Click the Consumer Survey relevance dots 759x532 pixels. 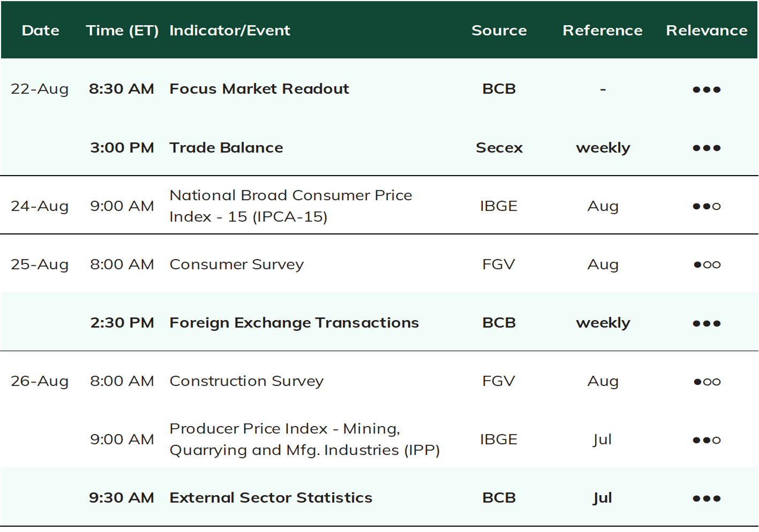[707, 264]
